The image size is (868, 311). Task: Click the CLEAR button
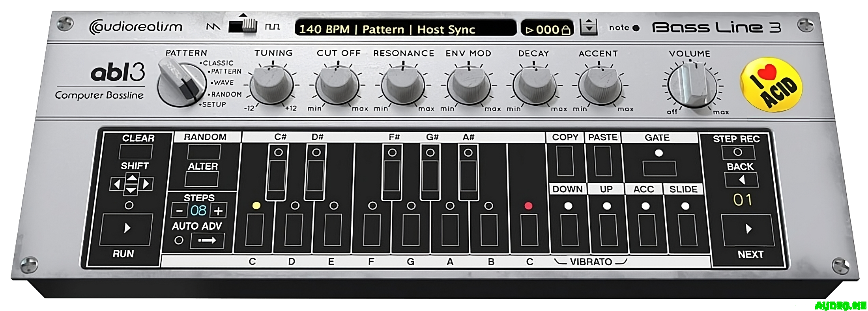(x=136, y=152)
